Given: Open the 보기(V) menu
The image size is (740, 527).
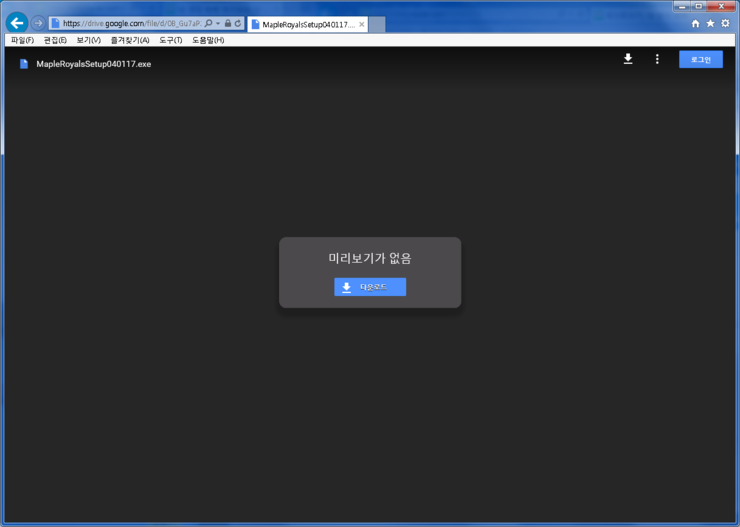Looking at the screenshot, I should tap(89, 40).
